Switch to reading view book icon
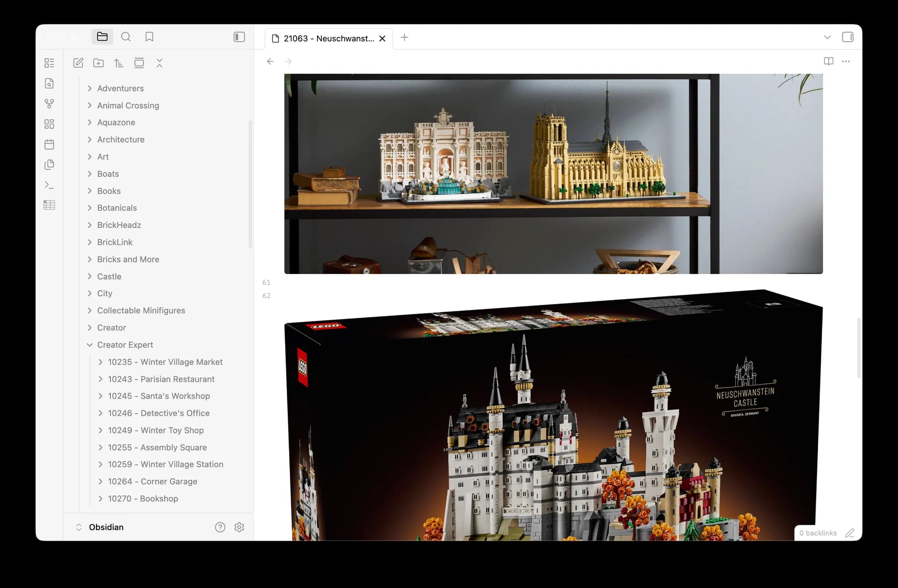This screenshot has width=898, height=588. pos(828,61)
